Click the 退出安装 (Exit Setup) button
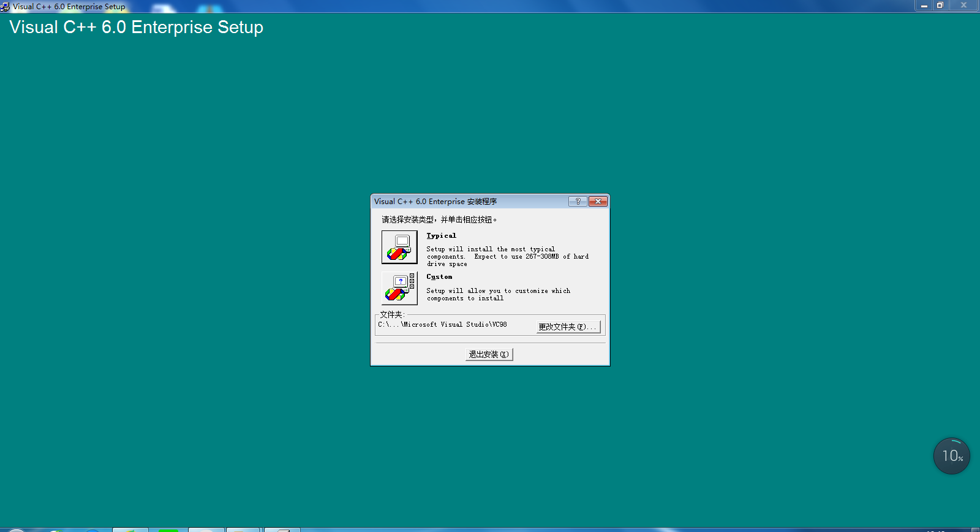Viewport: 980px width, 532px height. click(x=489, y=354)
